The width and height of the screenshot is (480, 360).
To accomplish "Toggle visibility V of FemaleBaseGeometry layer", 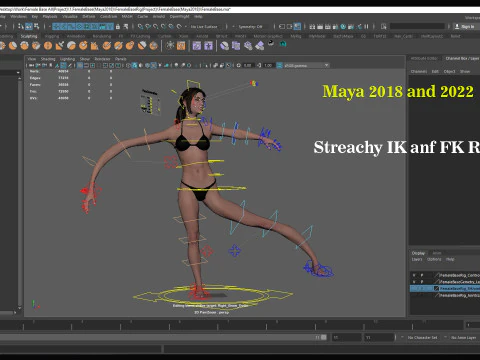I will pos(414,282).
